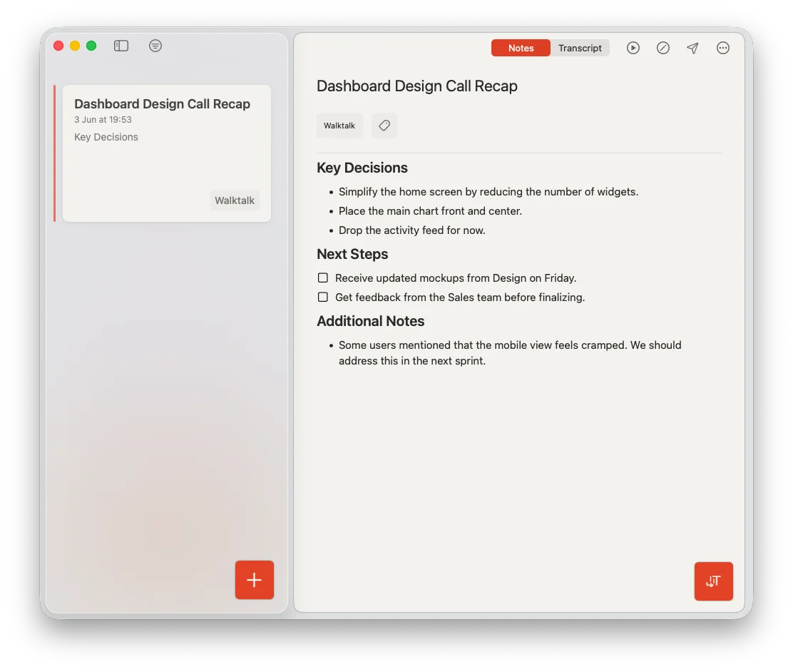Check 'Get feedback from the Sales team' checkbox
The height and width of the screenshot is (672, 793).
click(322, 297)
